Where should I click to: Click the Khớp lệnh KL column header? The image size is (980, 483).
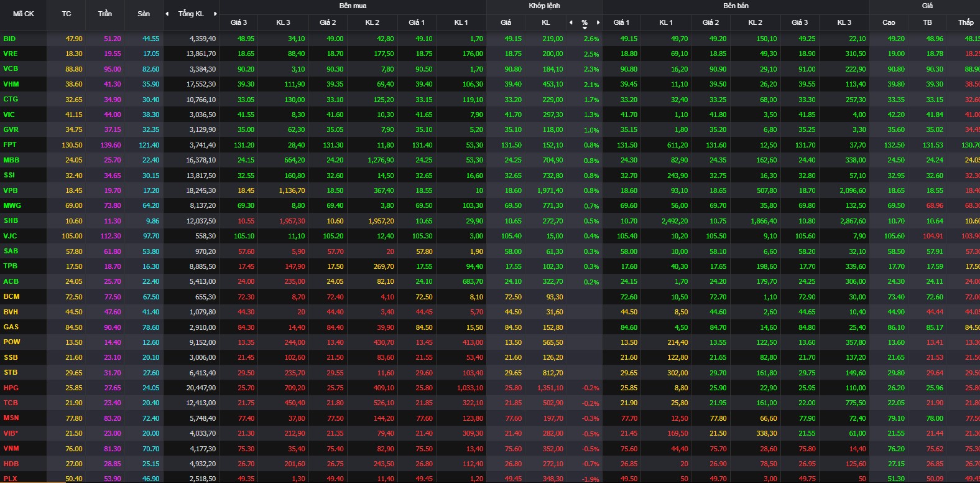545,22
